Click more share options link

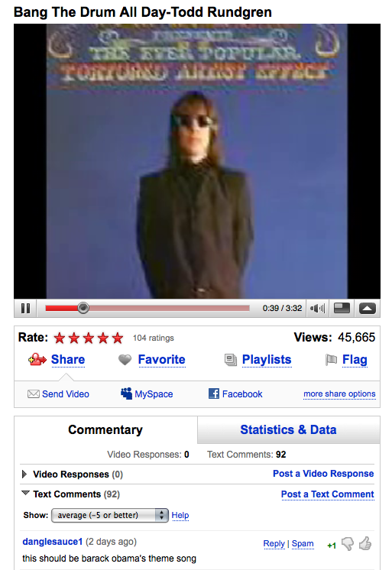click(339, 393)
